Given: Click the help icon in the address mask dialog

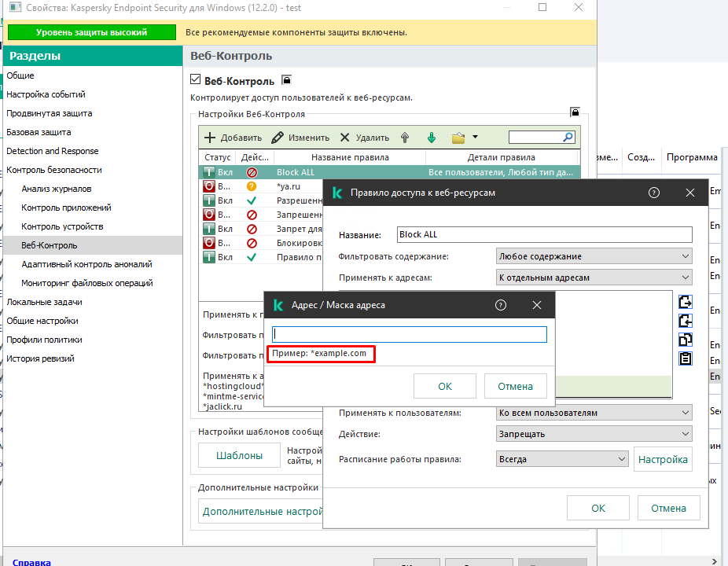Looking at the screenshot, I should click(x=501, y=305).
